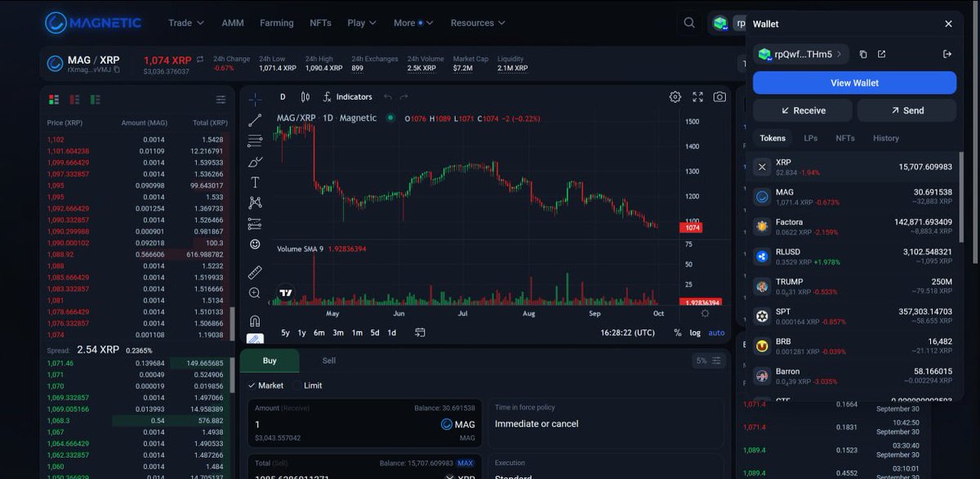Change the candlestick chart style
This screenshot has width=980, height=479.
pos(305,96)
